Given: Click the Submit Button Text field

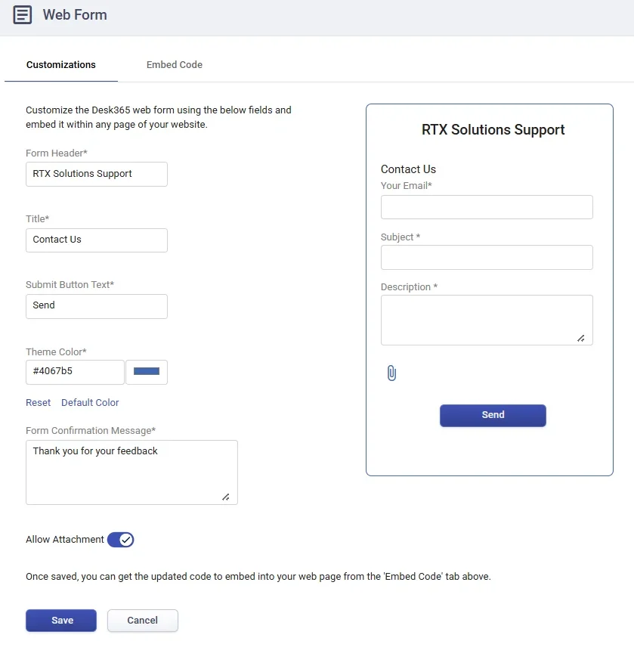Looking at the screenshot, I should pyautogui.click(x=97, y=306).
